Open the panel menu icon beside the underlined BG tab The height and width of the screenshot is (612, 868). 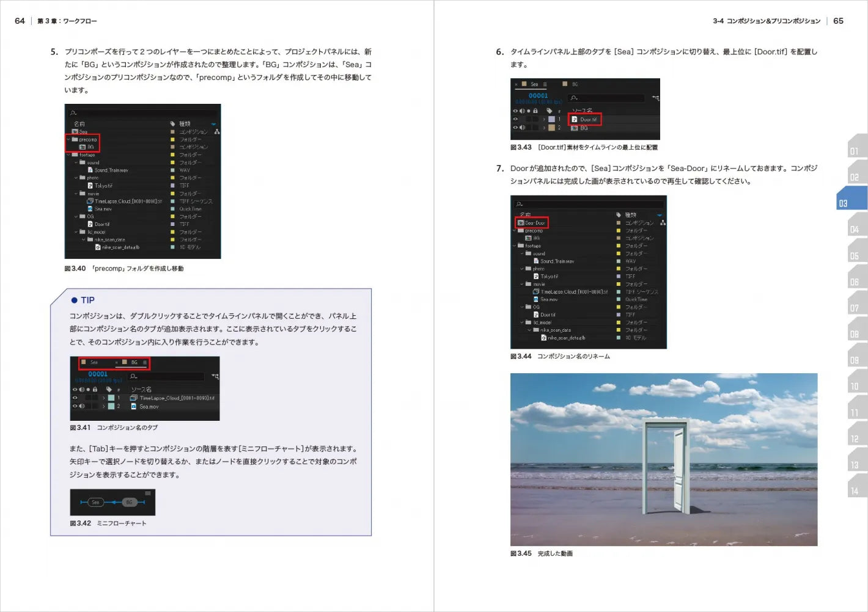[x=145, y=362]
